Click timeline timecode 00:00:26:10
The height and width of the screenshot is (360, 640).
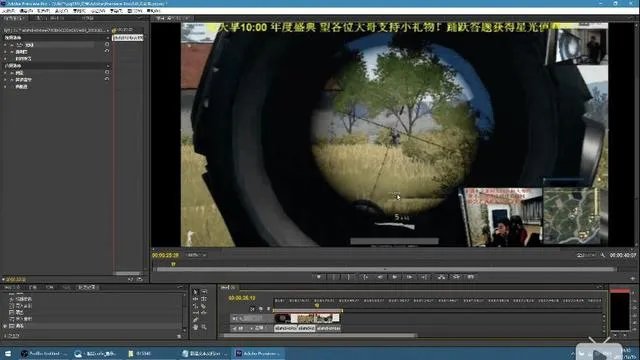pyautogui.click(x=242, y=298)
